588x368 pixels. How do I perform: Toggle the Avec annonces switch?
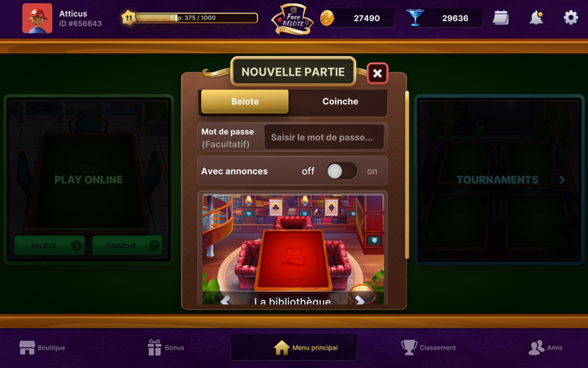(341, 171)
